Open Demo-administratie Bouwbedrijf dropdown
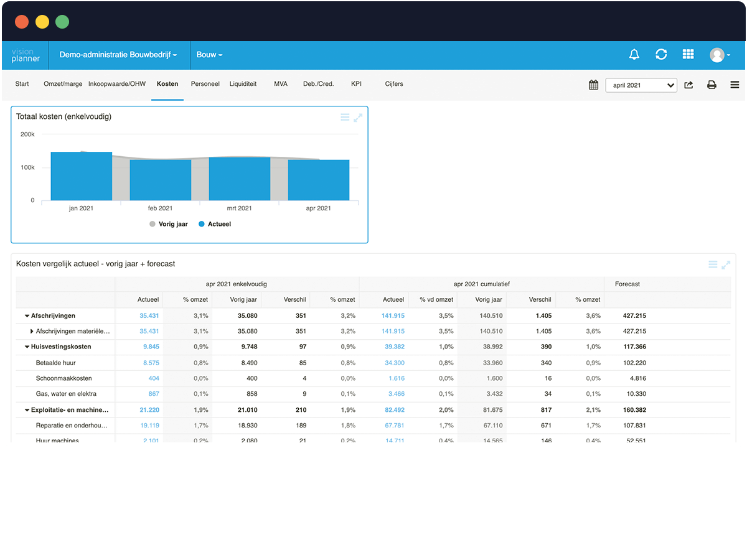747x560 pixels. click(x=118, y=55)
